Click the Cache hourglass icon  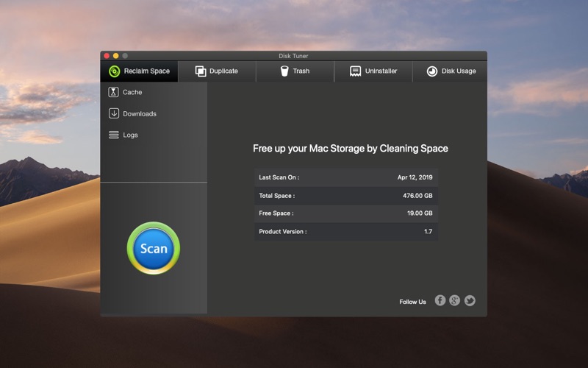click(x=113, y=92)
